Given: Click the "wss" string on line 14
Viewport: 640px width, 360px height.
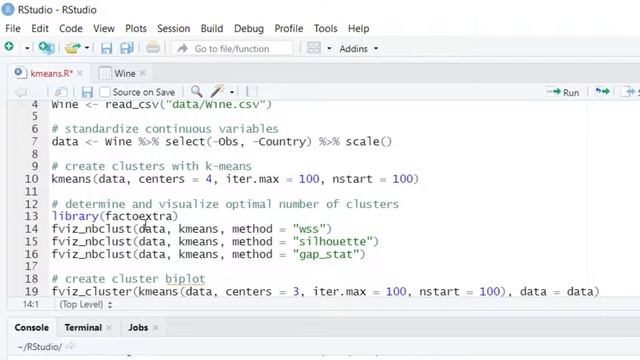Looking at the screenshot, I should (309, 229).
